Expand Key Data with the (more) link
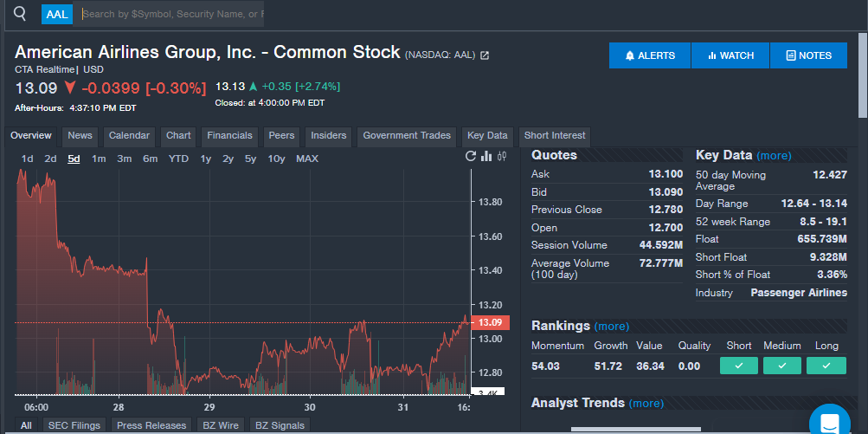Screen dimensions: 868x434 774,156
